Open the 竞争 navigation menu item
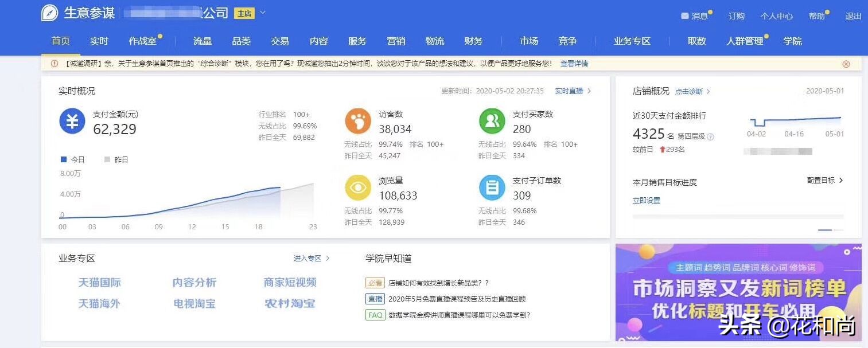The width and height of the screenshot is (868, 348). (567, 41)
